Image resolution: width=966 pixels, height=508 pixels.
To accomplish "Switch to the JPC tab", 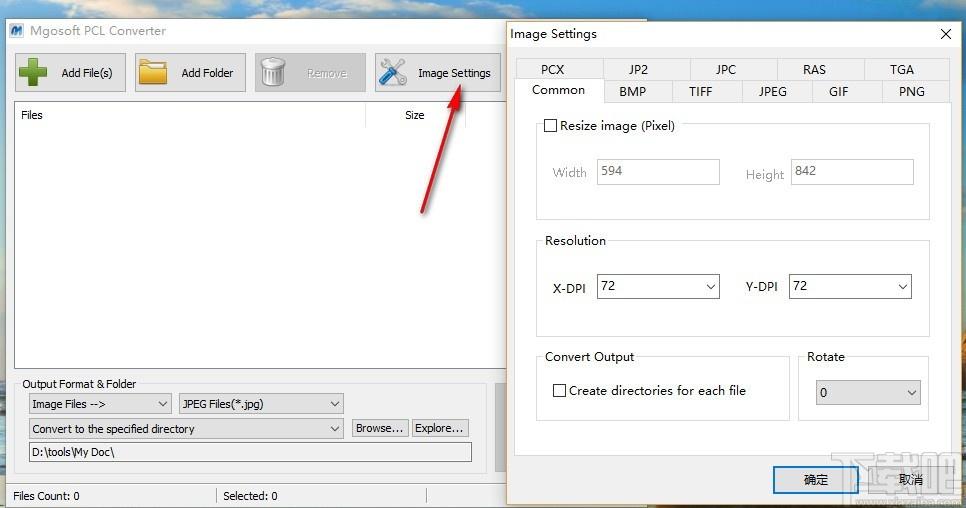I will pyautogui.click(x=726, y=70).
